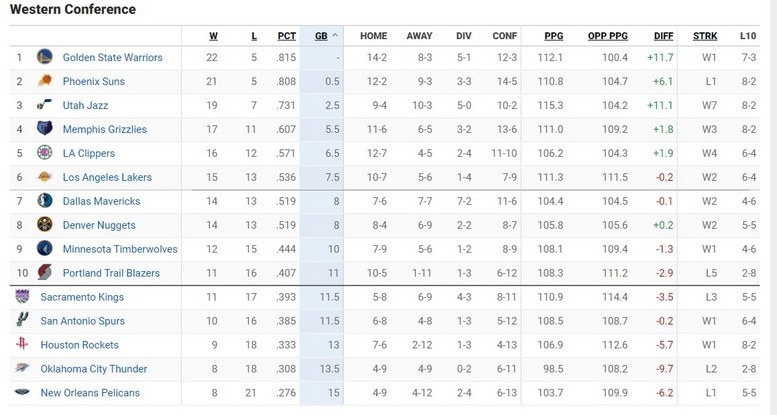Open the Los Angeles Lakers team link
This screenshot has height=415, width=777.
tap(107, 177)
